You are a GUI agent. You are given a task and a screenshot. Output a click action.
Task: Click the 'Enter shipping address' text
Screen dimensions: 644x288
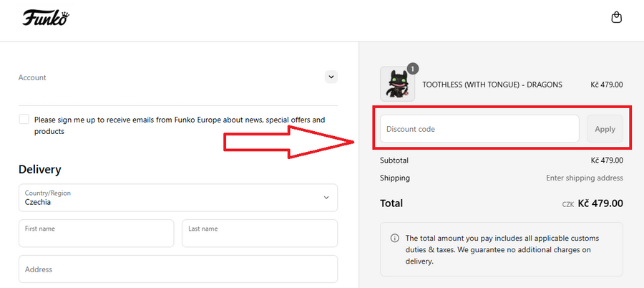(x=584, y=178)
